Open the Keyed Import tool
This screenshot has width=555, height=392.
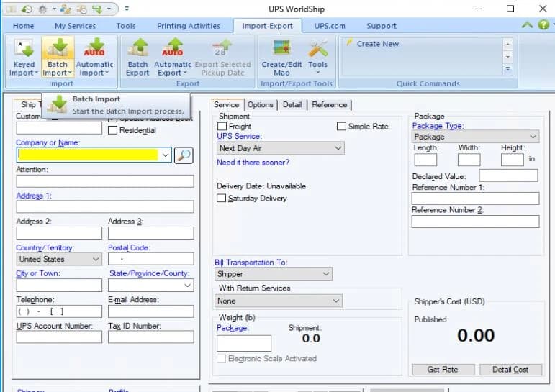[x=24, y=58]
